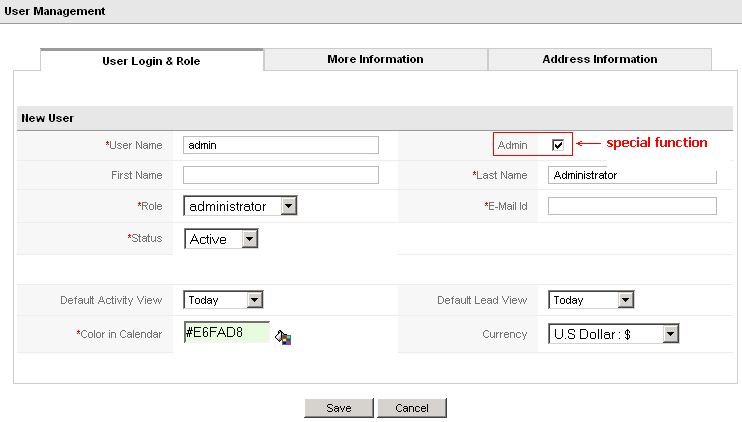This screenshot has width=742, height=422.
Task: Click the Currency dropdown arrow button
Action: [671, 334]
